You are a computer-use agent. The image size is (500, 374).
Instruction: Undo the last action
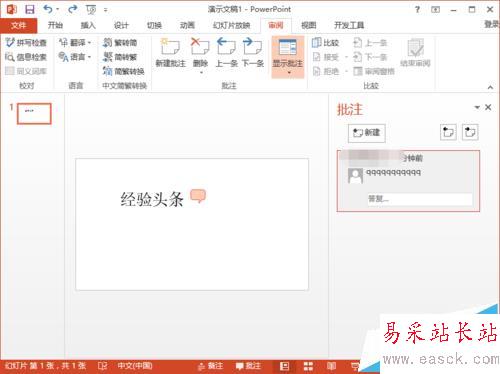point(48,9)
